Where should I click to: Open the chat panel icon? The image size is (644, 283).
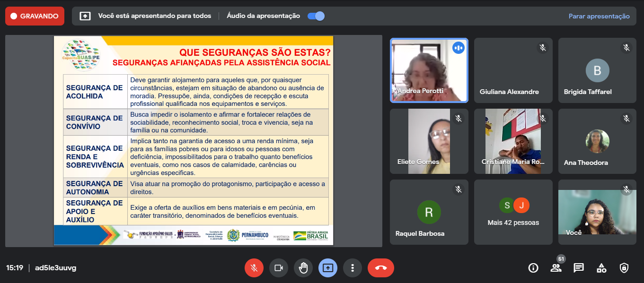[x=579, y=268]
